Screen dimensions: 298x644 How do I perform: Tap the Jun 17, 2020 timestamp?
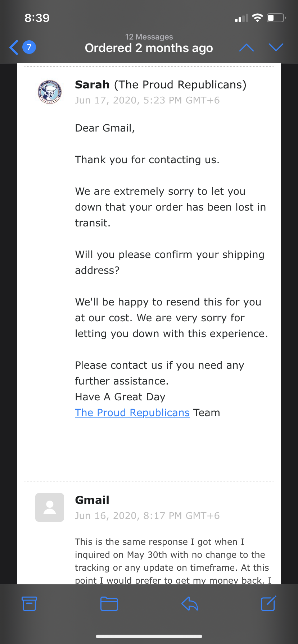147,100
